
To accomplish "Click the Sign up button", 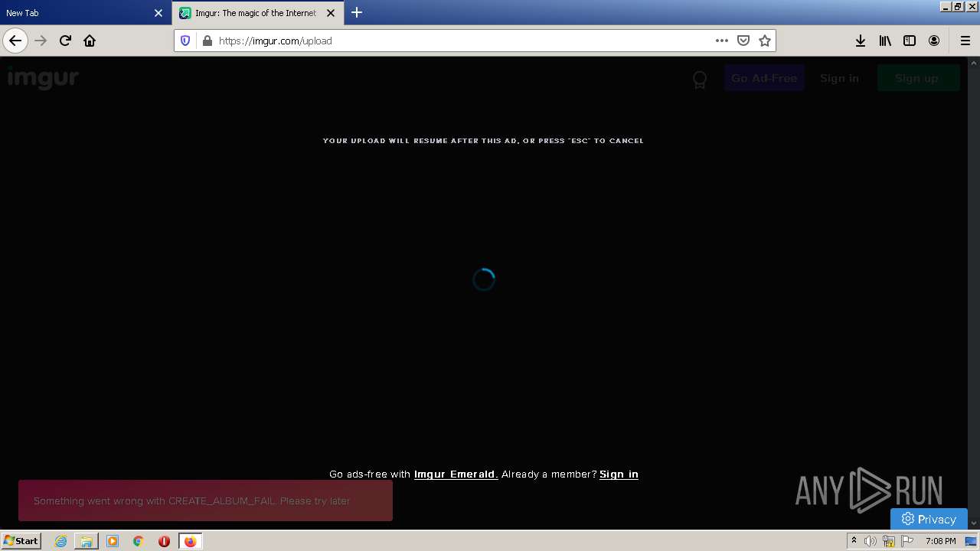I will pos(917,78).
